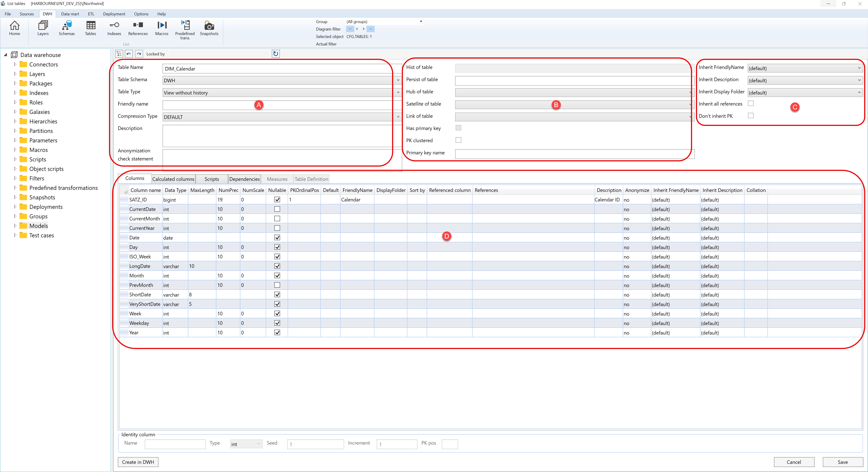868x472 pixels.
Task: Switch to Calculated columns tab
Action: click(173, 179)
